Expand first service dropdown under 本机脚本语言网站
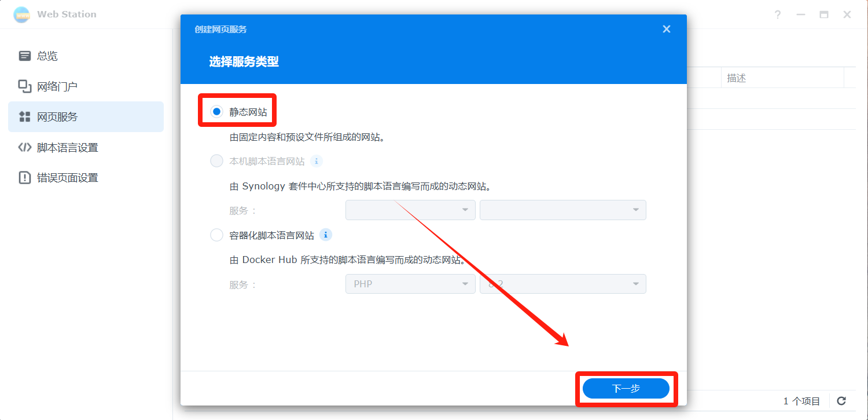Screen dimensions: 868x420 410,210
